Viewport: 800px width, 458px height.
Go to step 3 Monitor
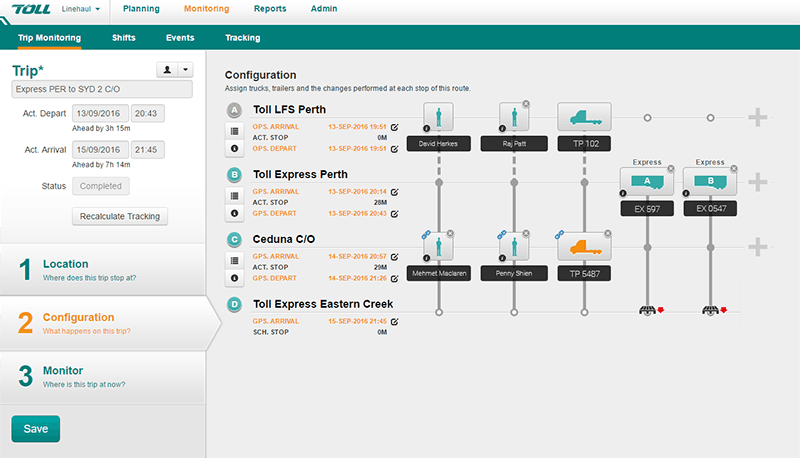(x=103, y=376)
